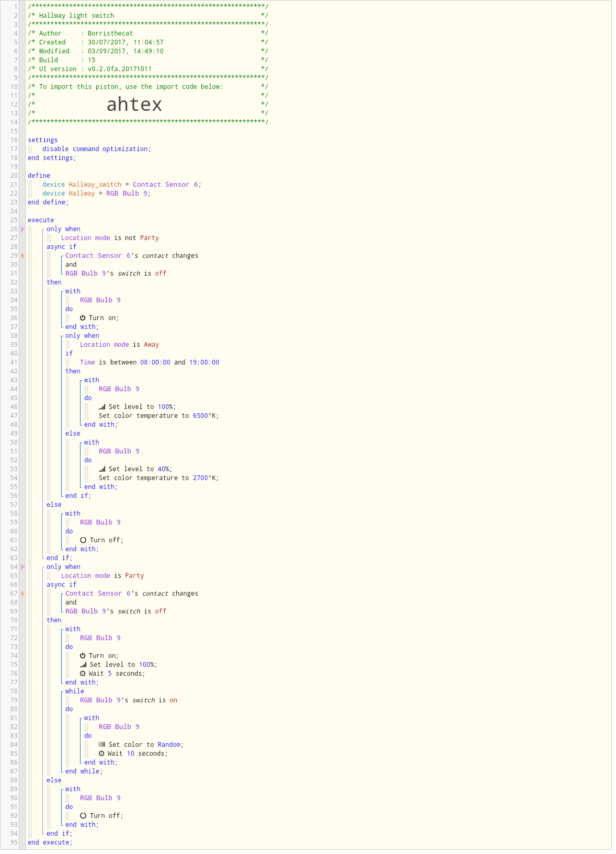Select the 'Location mode is Party' restriction on line 65
Viewport: 616px width, 854px height.
[102, 576]
